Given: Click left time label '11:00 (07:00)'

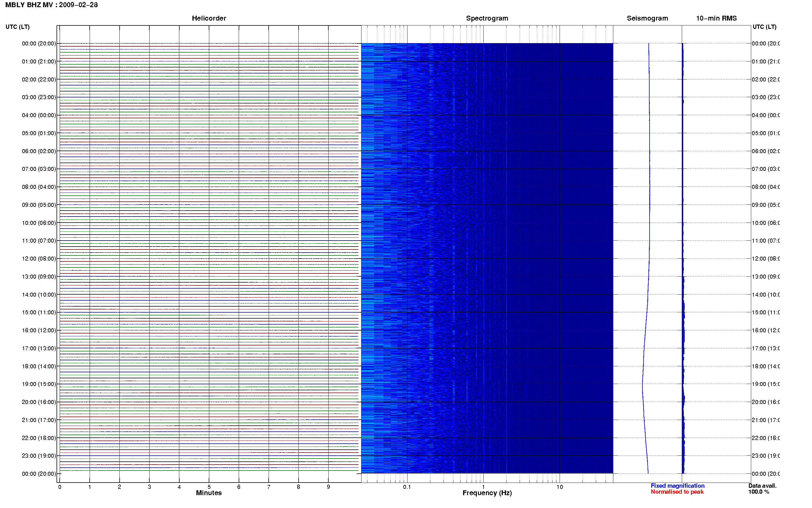Looking at the screenshot, I should 39,241.
